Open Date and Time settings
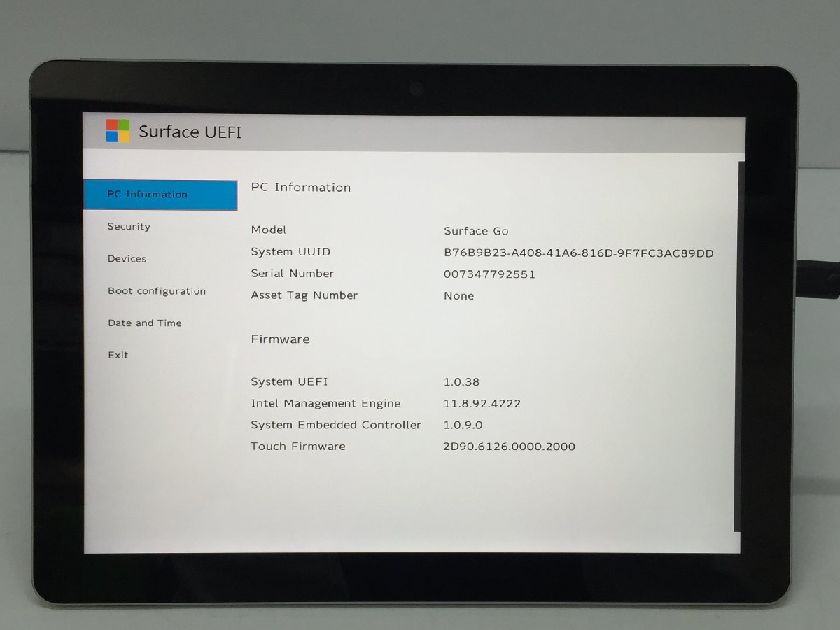The width and height of the screenshot is (840, 630). click(144, 323)
